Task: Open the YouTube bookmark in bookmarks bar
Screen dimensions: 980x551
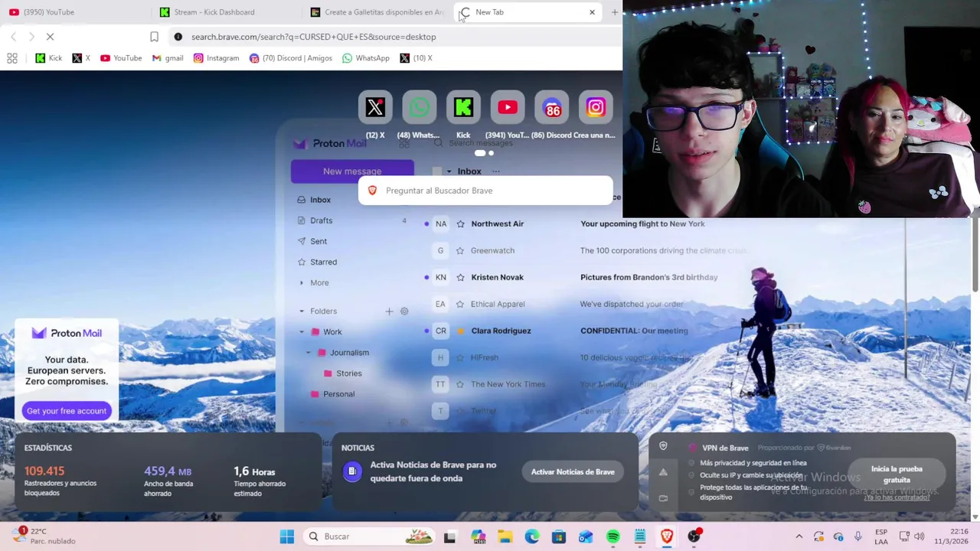Action: click(x=121, y=58)
